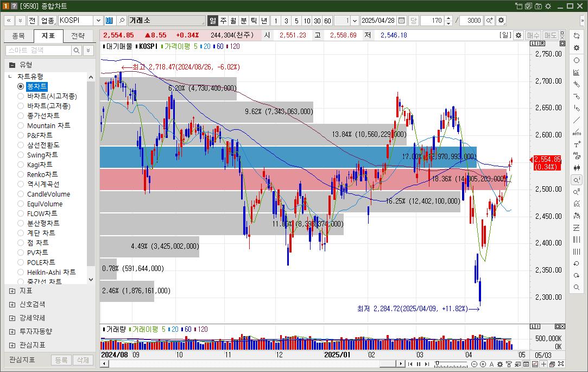Click the detach window icon in title bar
This screenshot has width=588, height=372.
[x=519, y=6]
